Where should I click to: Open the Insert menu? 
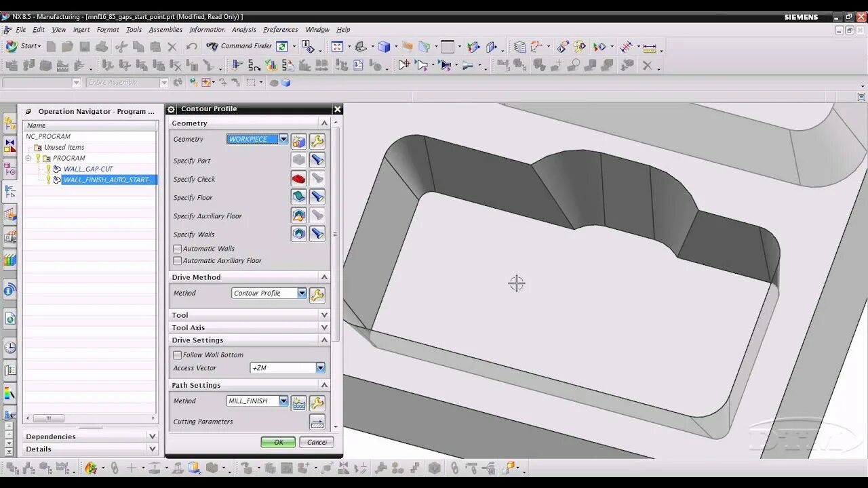(x=81, y=30)
